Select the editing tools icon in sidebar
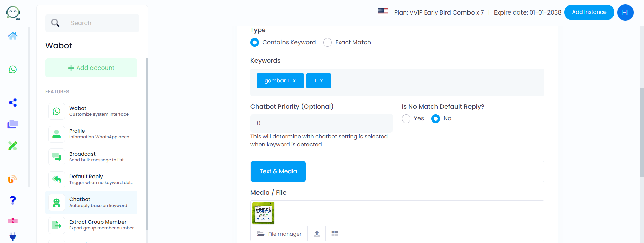Screen dimensions: 644x243 point(12,145)
